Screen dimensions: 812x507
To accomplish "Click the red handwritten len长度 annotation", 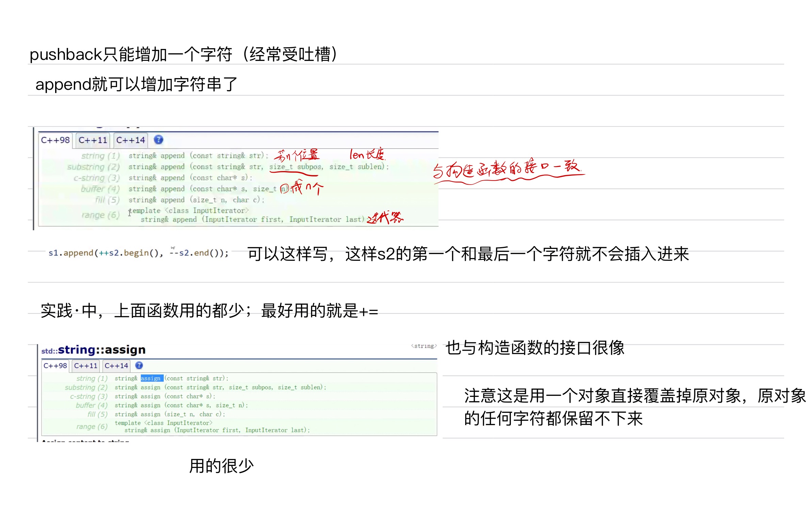I will tap(367, 155).
